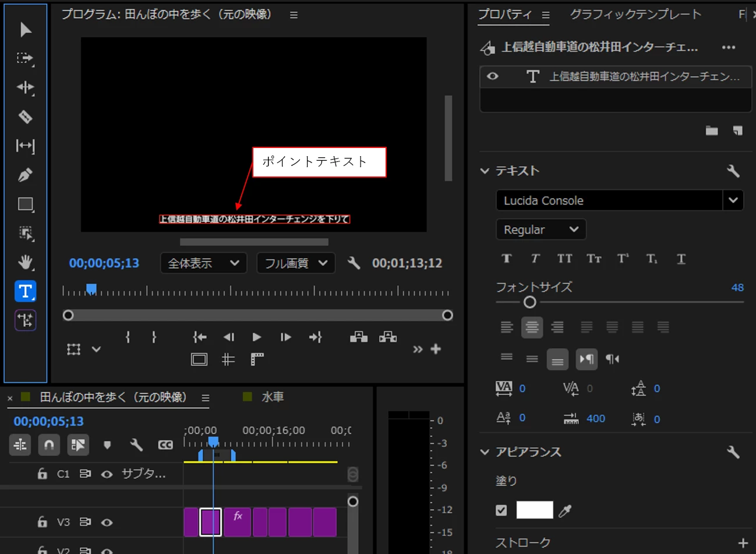Open the white fill color swatch

535,510
